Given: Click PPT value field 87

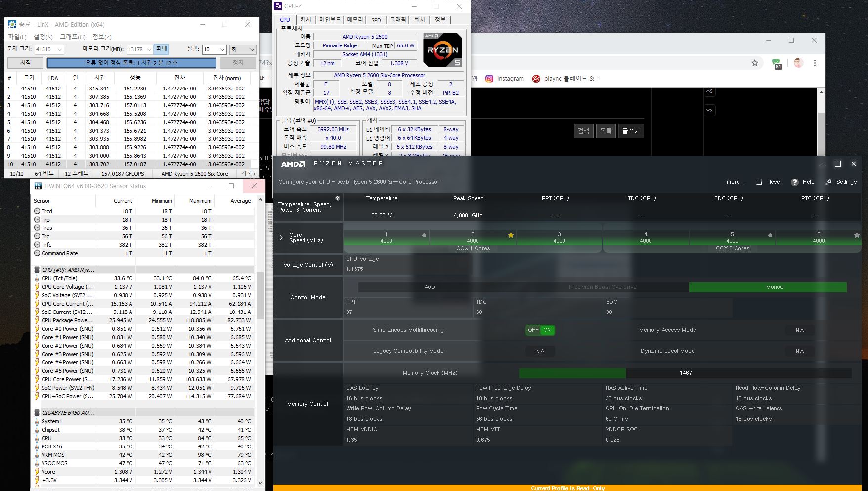Looking at the screenshot, I should click(x=408, y=312).
